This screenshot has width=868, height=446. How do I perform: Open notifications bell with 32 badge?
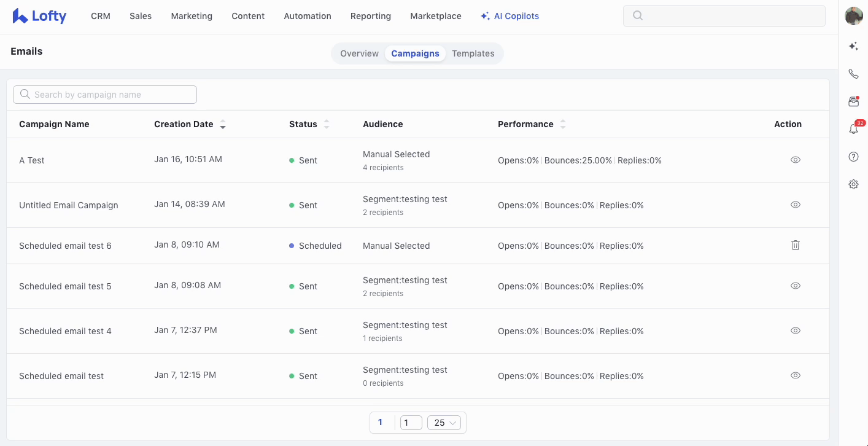coord(853,129)
